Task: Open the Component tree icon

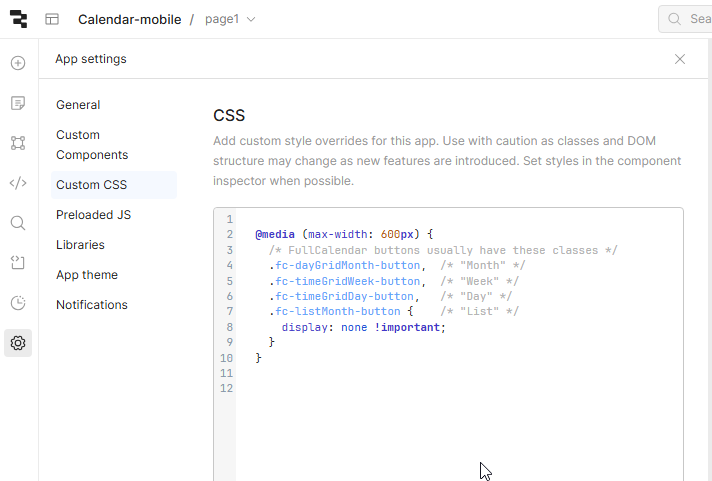Action: pos(18,143)
